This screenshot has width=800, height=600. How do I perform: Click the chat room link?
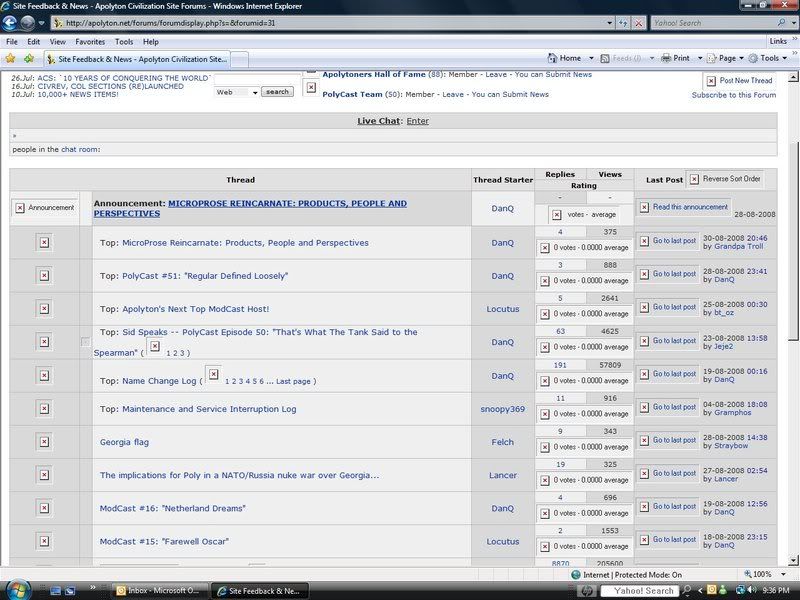click(79, 149)
